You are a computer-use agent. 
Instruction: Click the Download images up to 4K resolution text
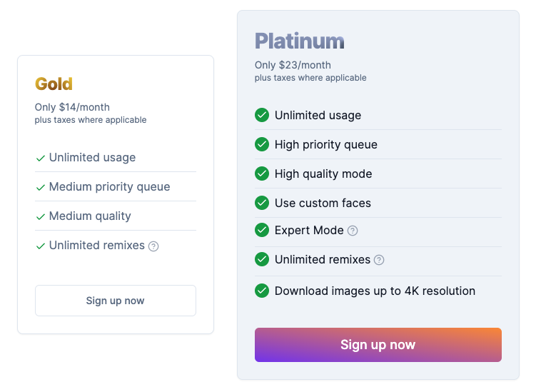point(375,291)
